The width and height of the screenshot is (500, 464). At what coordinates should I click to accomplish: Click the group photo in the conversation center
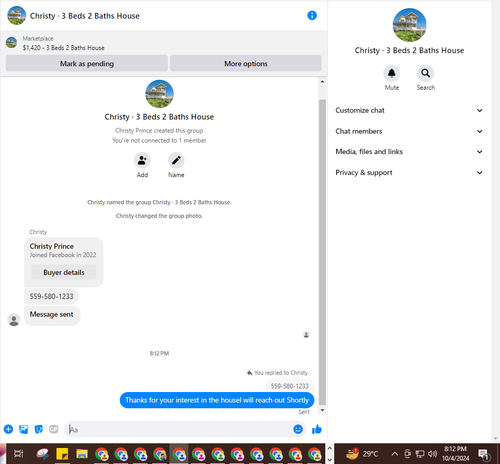(x=159, y=94)
